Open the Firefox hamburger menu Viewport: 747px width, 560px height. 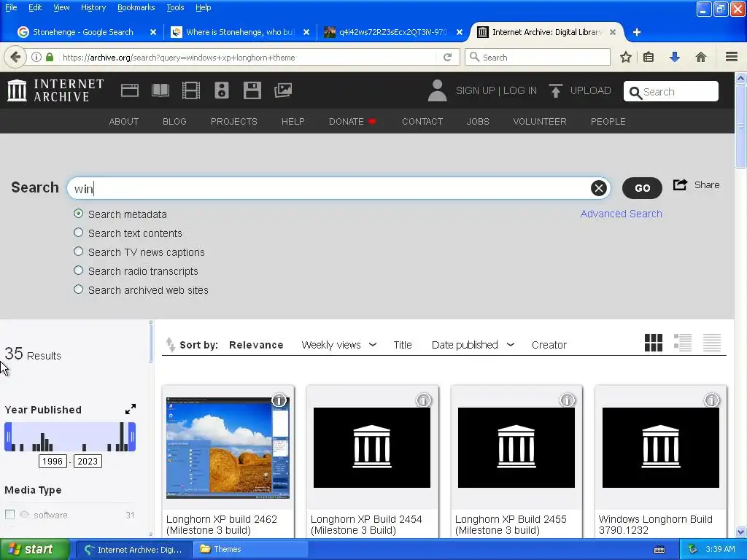pos(732,57)
